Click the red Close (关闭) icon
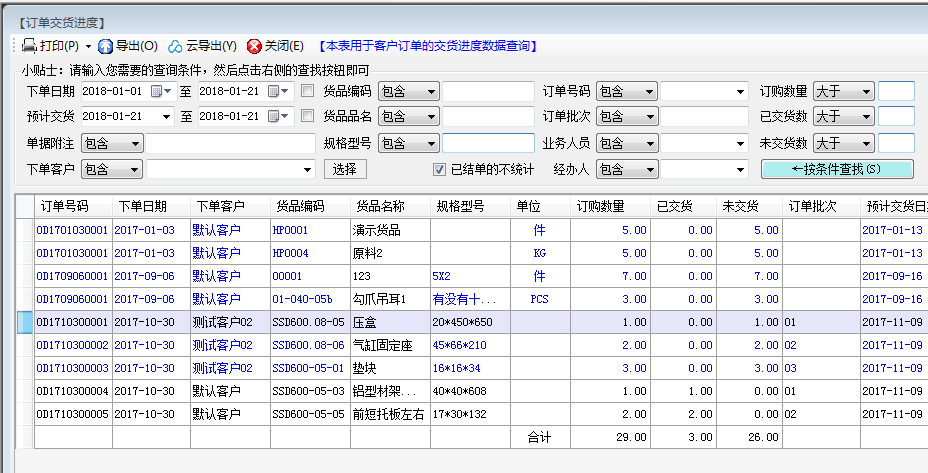Viewport: 928px width, 473px height. [254, 46]
